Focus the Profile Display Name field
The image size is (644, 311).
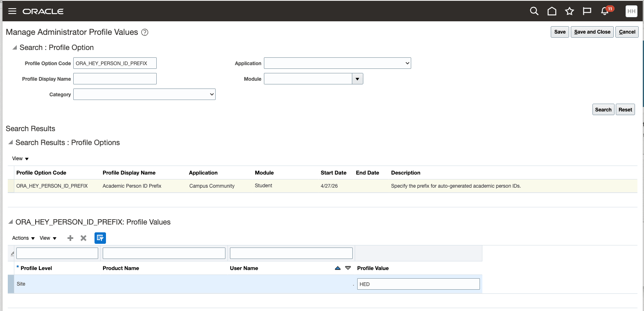115,79
